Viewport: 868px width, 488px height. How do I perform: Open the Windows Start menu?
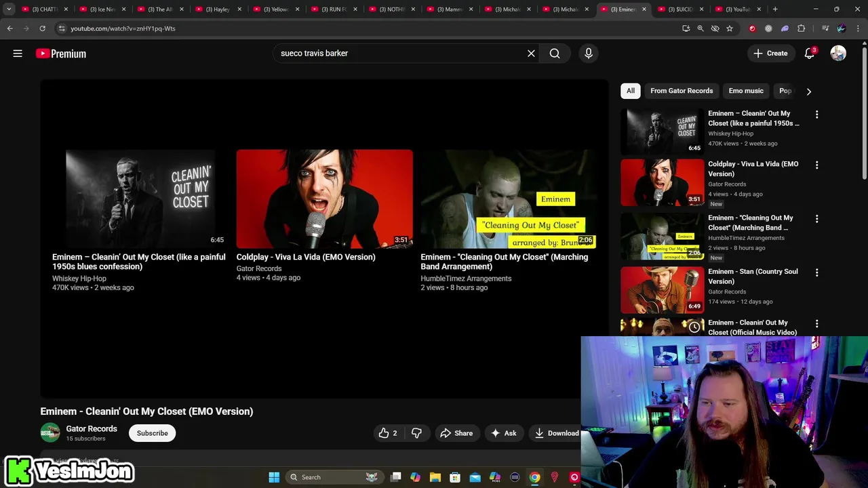(x=274, y=477)
